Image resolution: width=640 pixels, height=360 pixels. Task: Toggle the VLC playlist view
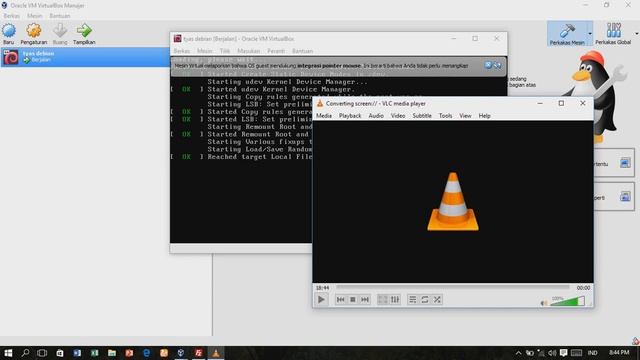point(413,300)
